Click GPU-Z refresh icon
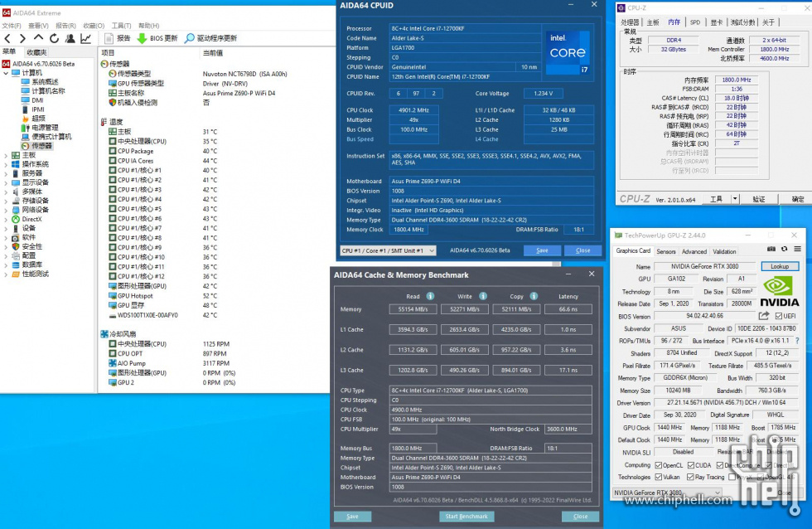This screenshot has width=812, height=529. pyautogui.click(x=784, y=250)
